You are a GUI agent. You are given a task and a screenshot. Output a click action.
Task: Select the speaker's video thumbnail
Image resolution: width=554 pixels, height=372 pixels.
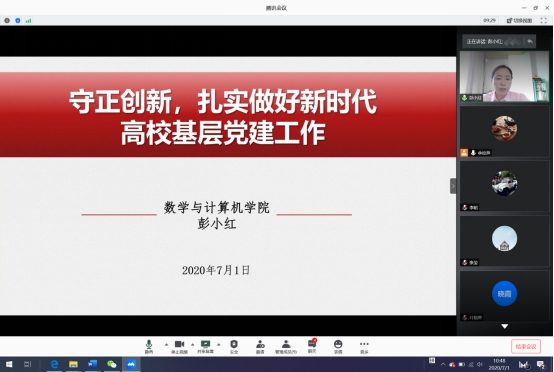[x=504, y=76]
